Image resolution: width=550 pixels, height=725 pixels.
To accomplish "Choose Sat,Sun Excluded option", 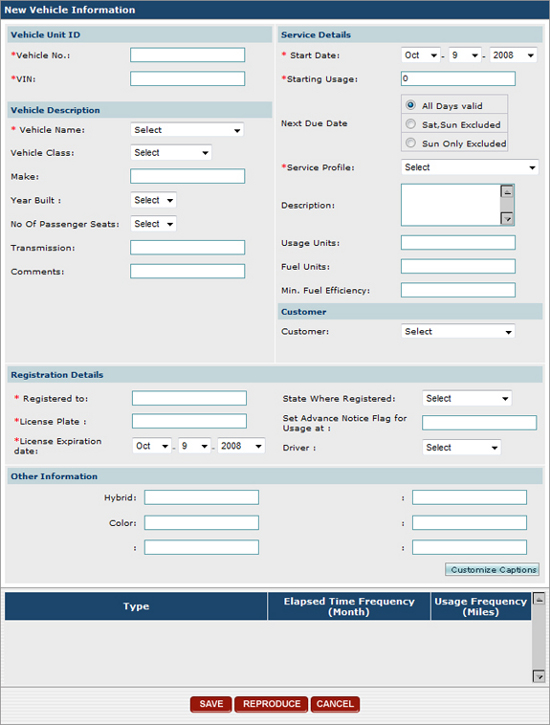I will pyautogui.click(x=410, y=124).
